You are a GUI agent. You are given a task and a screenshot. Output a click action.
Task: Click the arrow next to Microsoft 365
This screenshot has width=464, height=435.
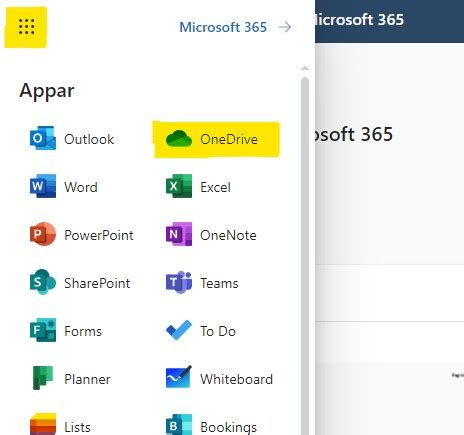tap(285, 27)
